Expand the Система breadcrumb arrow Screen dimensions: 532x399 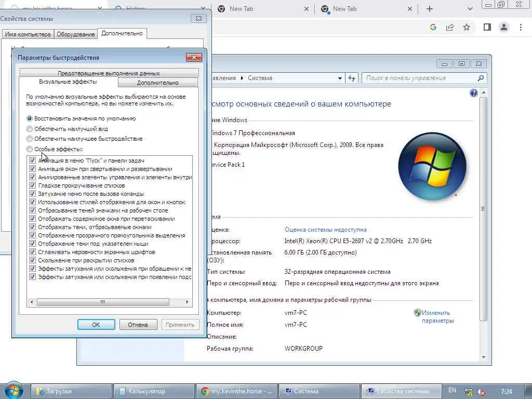click(242, 78)
